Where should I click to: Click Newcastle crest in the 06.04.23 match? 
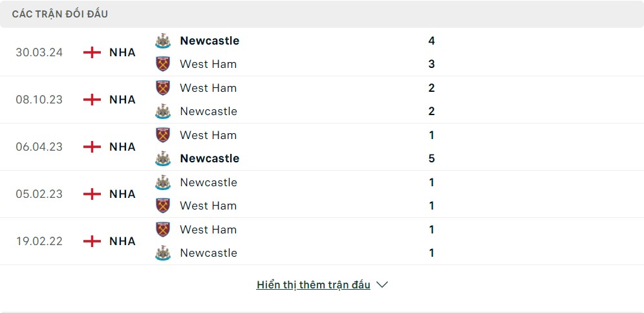tap(163, 158)
